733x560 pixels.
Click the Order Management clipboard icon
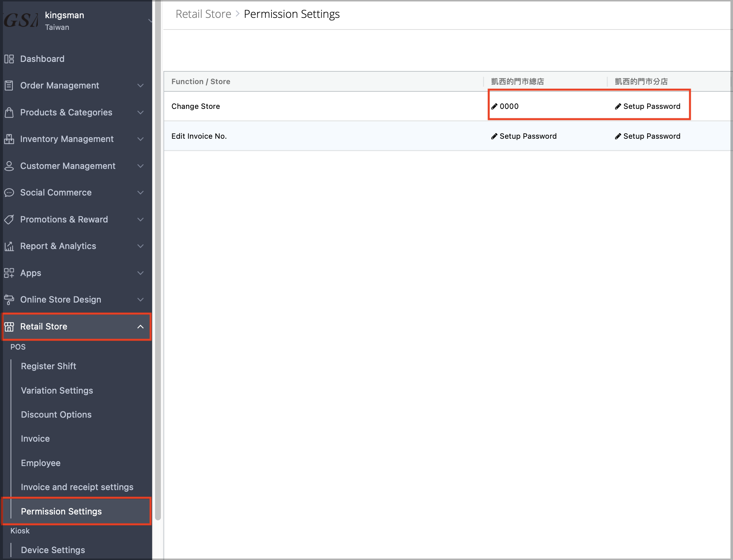click(x=9, y=86)
